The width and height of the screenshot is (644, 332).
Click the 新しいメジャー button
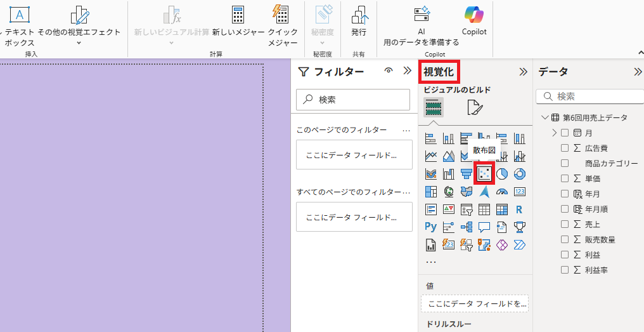[238, 22]
